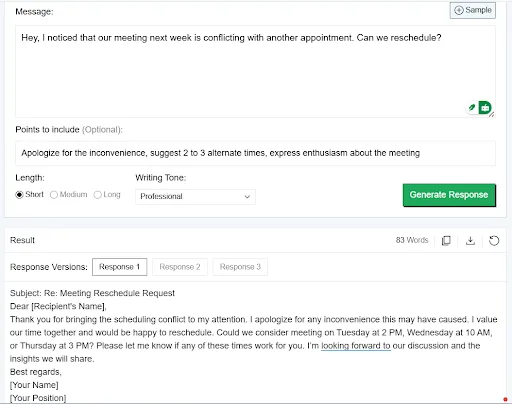Screen dimensions: 512x404
Task: Download the result using the download icon
Action: (470, 240)
